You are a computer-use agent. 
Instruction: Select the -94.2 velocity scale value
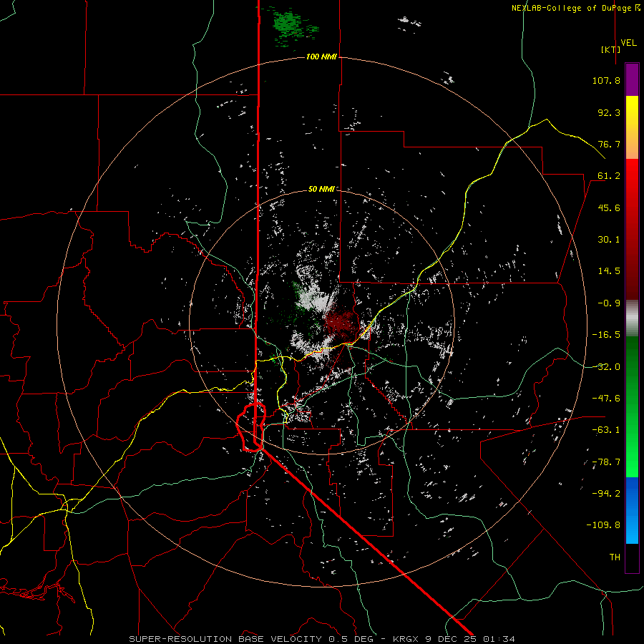click(x=606, y=493)
